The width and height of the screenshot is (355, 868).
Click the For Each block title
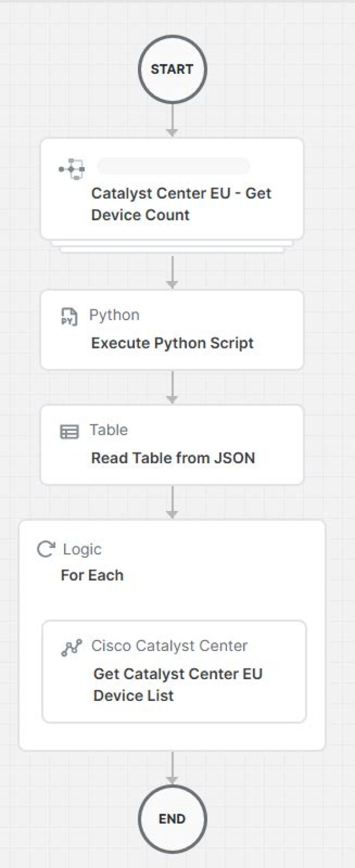point(92,575)
